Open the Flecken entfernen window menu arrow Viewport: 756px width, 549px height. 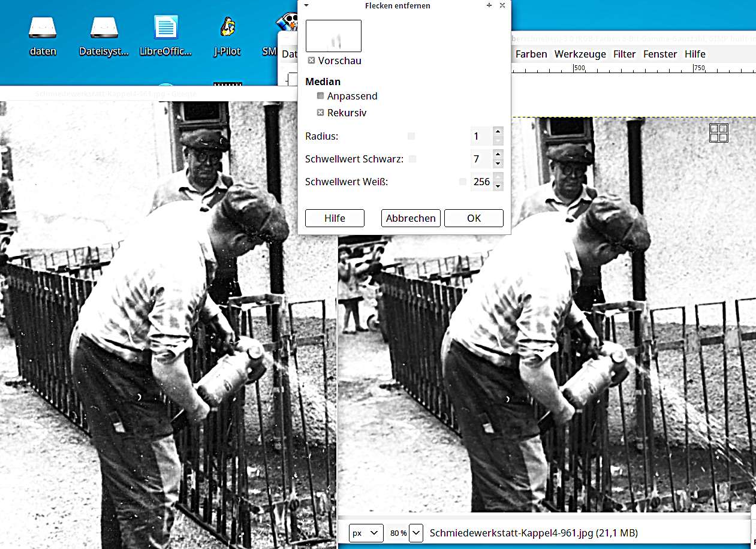[306, 5]
